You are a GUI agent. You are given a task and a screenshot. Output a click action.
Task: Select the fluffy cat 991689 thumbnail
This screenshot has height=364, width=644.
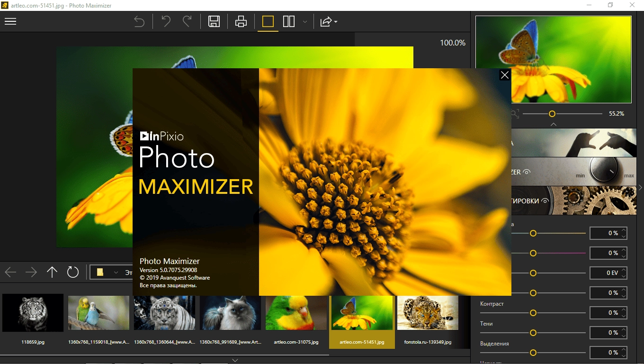(230, 313)
